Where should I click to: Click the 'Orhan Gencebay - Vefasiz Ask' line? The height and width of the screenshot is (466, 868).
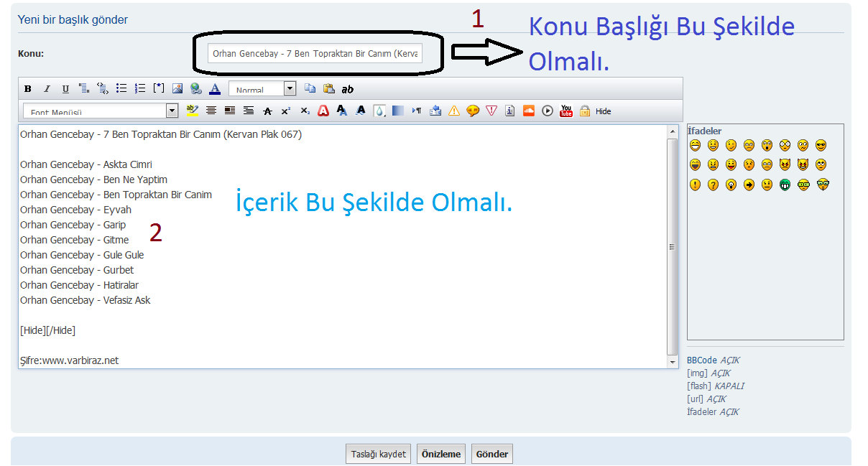click(x=86, y=300)
